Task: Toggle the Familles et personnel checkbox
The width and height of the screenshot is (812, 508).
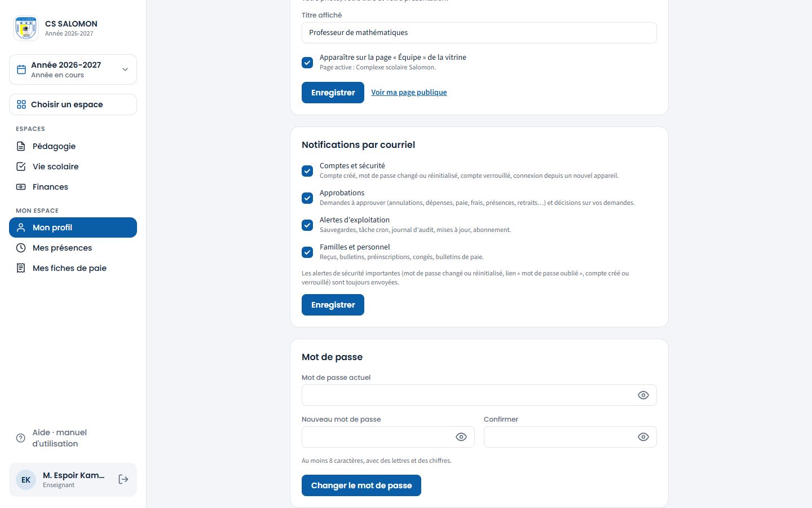Action: tap(307, 252)
